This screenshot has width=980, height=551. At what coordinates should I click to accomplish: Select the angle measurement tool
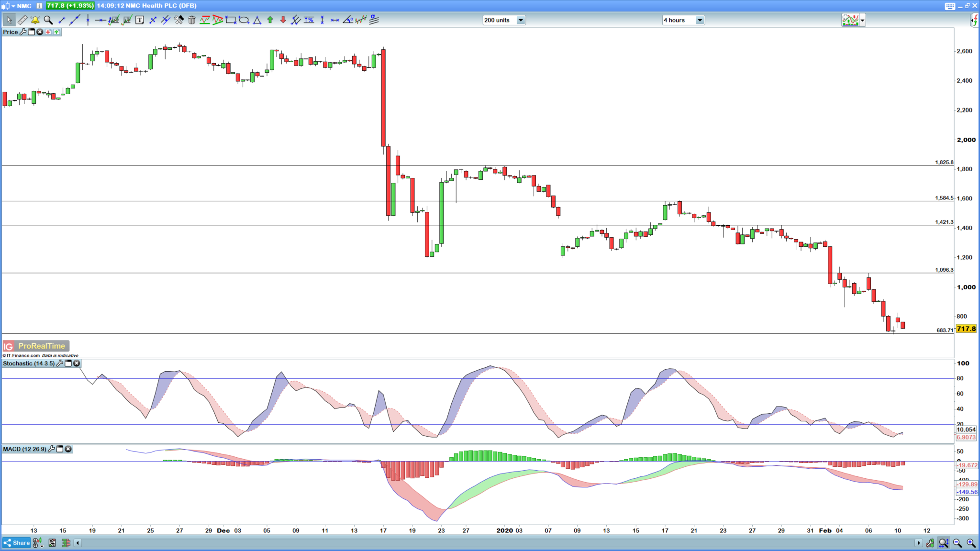(348, 20)
